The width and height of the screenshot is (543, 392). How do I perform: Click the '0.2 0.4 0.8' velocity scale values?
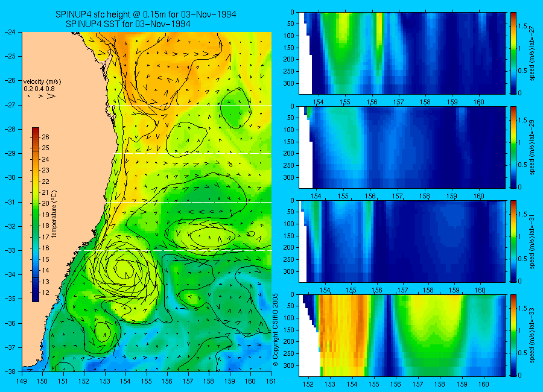click(39, 89)
